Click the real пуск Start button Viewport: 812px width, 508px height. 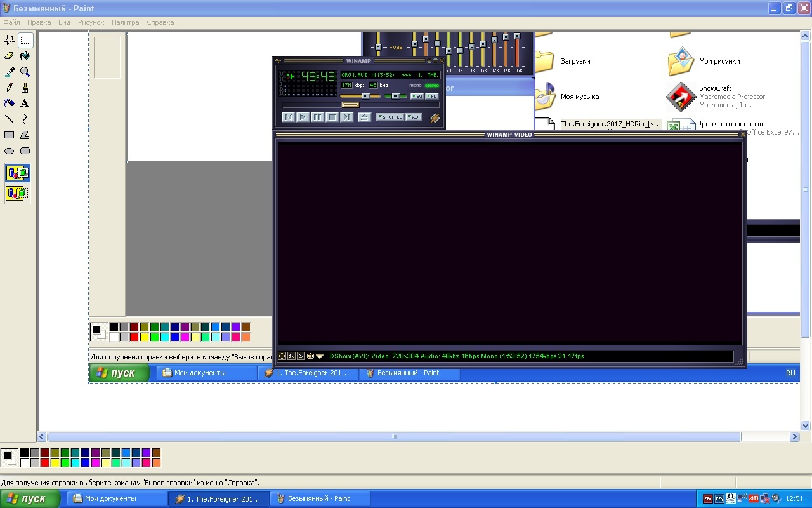pos(30,499)
